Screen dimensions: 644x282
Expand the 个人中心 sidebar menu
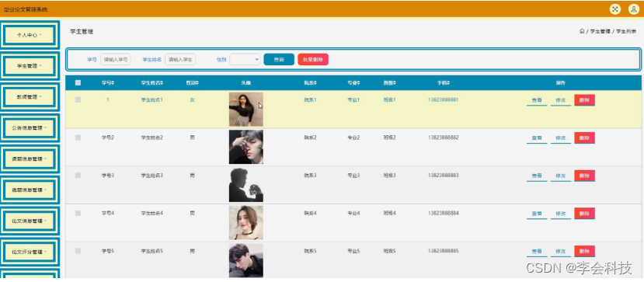tap(30, 35)
